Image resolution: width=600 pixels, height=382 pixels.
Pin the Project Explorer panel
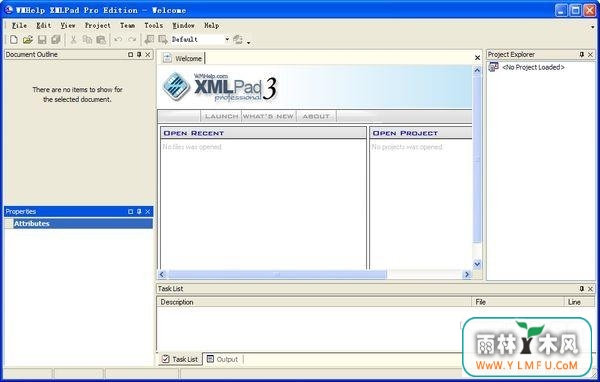click(x=582, y=55)
